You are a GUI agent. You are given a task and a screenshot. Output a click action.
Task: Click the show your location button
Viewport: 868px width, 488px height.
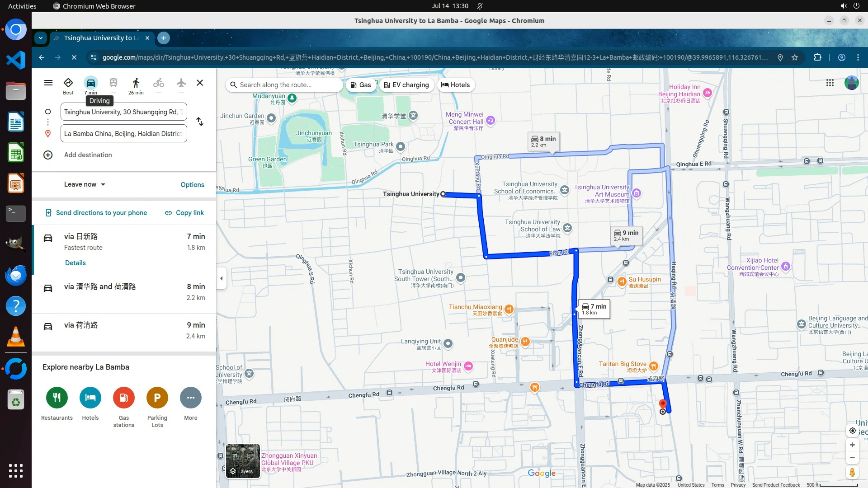click(852, 431)
